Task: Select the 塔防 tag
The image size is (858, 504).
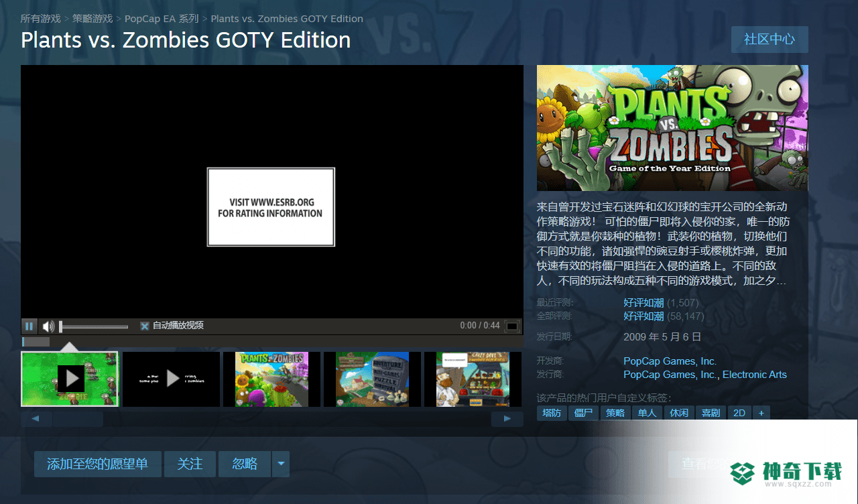Action: tap(552, 413)
